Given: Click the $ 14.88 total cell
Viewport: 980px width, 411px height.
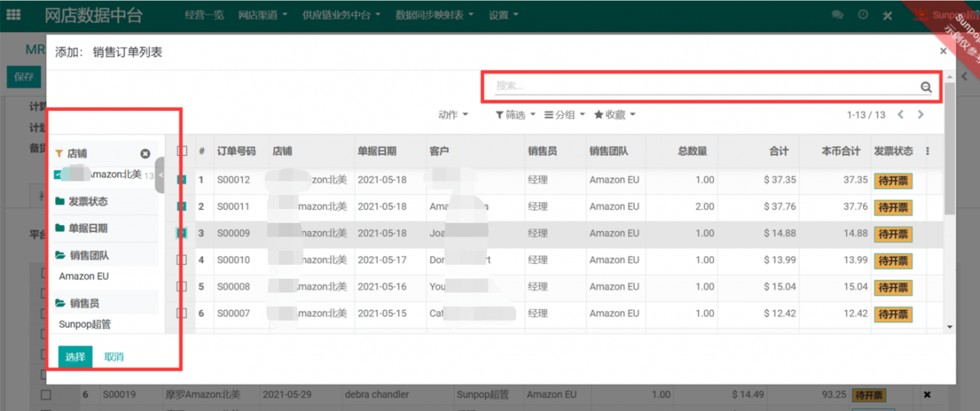Looking at the screenshot, I should pos(779,233).
